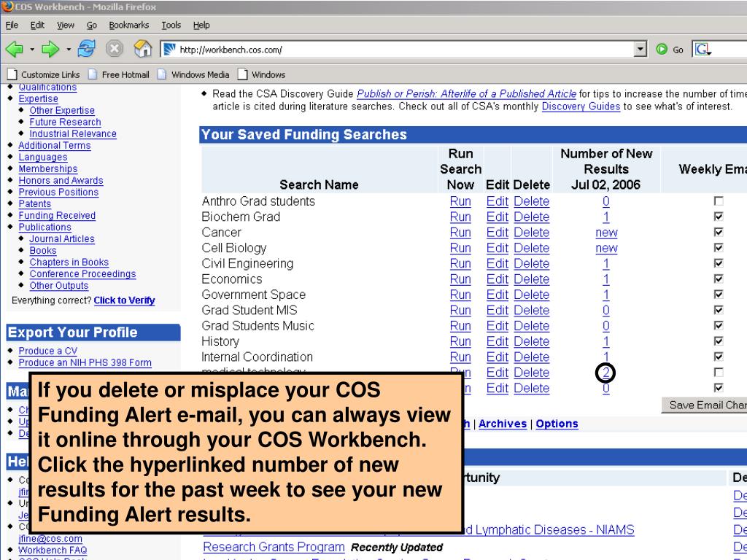Click the jfine@cos.com email link

[50, 539]
